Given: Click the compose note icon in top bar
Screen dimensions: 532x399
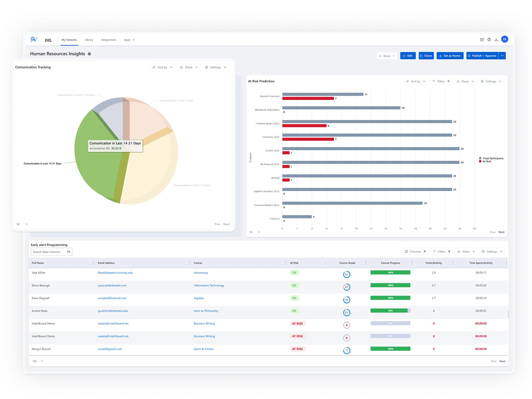Looking at the screenshot, I should tap(482, 40).
